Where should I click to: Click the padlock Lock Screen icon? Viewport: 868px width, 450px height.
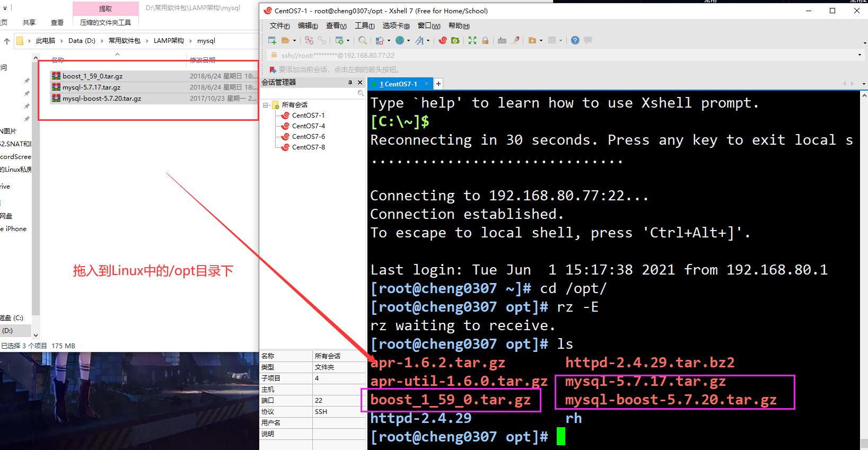click(485, 40)
